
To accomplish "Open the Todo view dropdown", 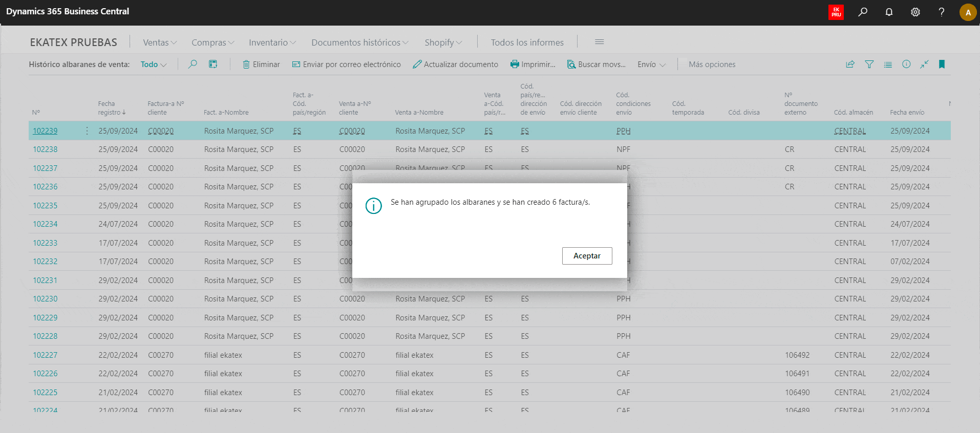I will (x=154, y=64).
